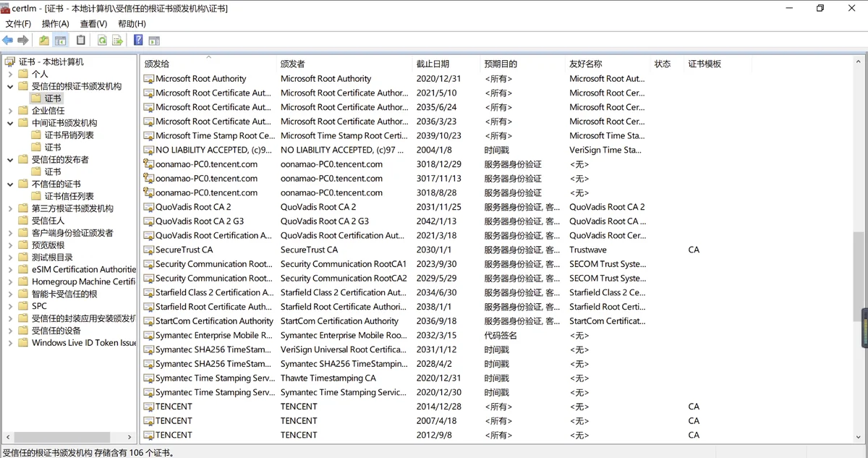Click the folder icon of 预览版根 node
Viewport: 868px width, 458px height.
[23, 245]
